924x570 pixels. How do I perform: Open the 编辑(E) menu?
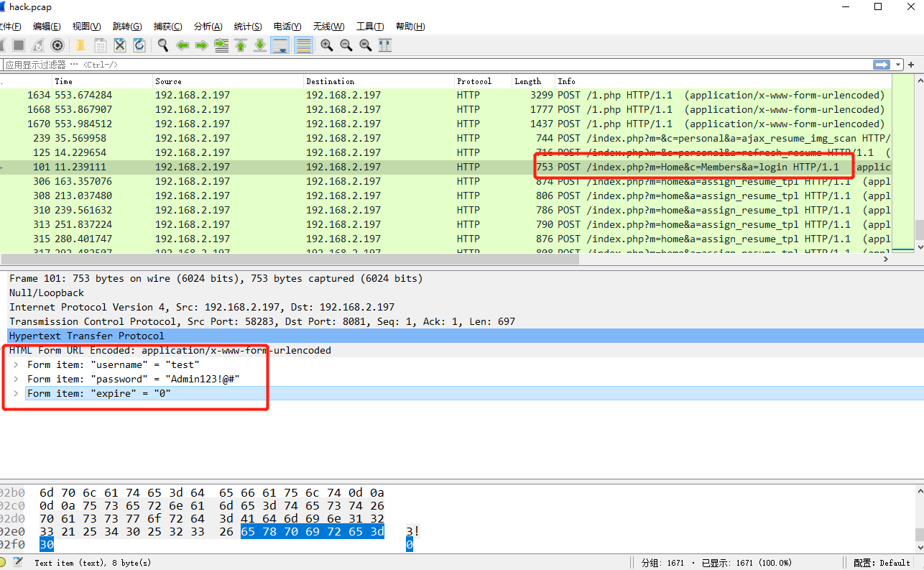click(x=47, y=27)
